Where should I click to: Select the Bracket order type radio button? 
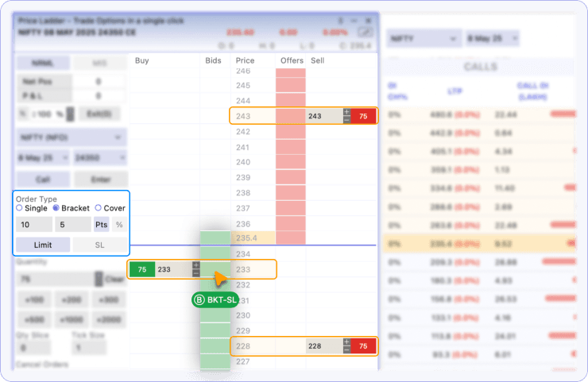[56, 208]
